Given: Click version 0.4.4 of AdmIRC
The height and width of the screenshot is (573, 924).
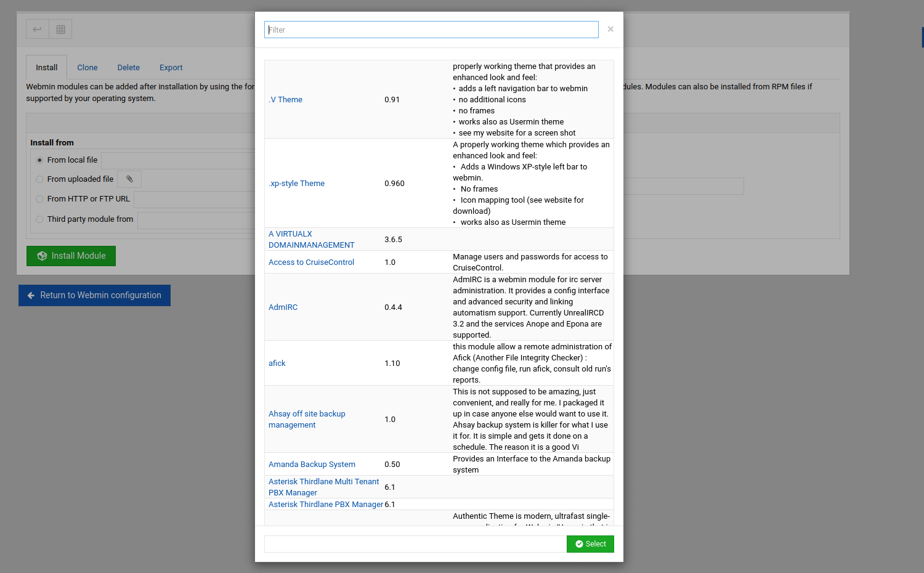Looking at the screenshot, I should (x=394, y=307).
